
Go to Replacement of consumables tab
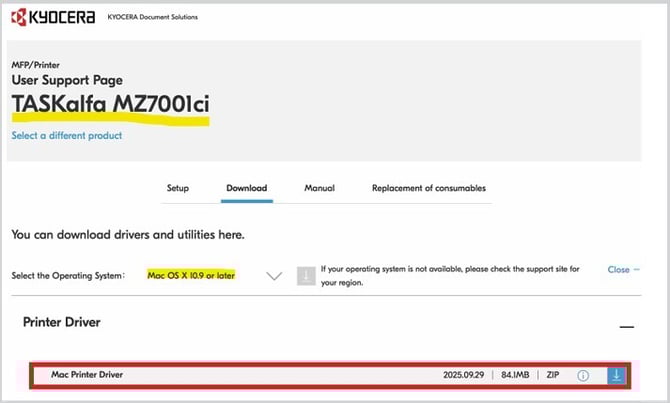coord(428,188)
